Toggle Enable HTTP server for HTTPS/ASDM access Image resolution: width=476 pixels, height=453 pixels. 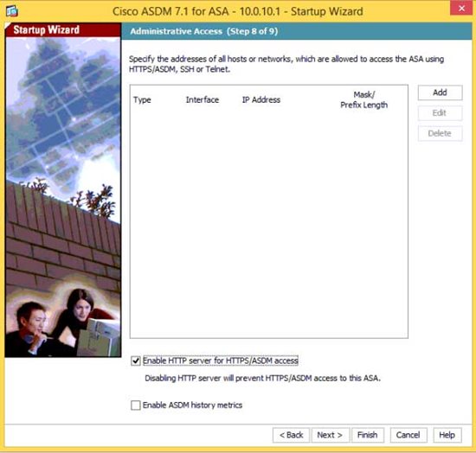(x=136, y=360)
